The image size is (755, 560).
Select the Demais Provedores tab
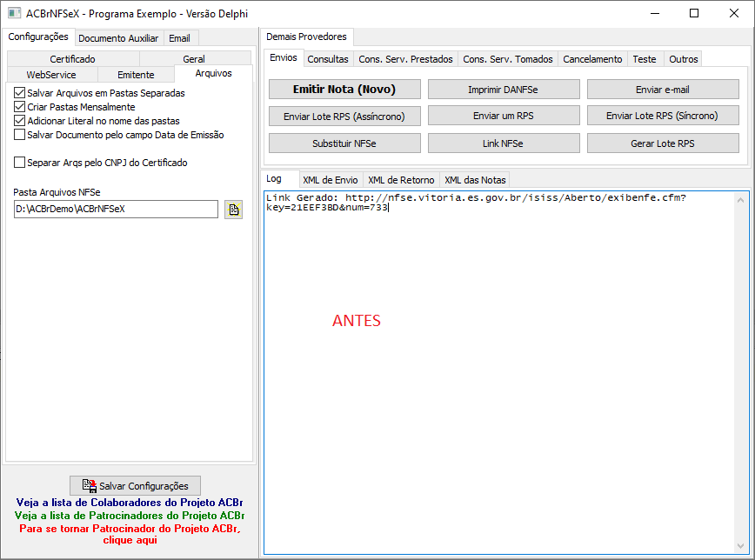click(307, 37)
